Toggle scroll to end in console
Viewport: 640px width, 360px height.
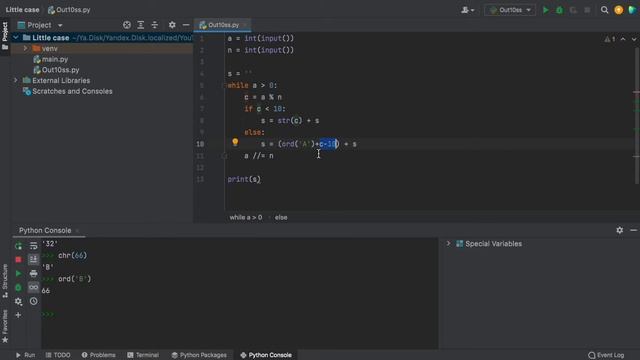pos(33,260)
